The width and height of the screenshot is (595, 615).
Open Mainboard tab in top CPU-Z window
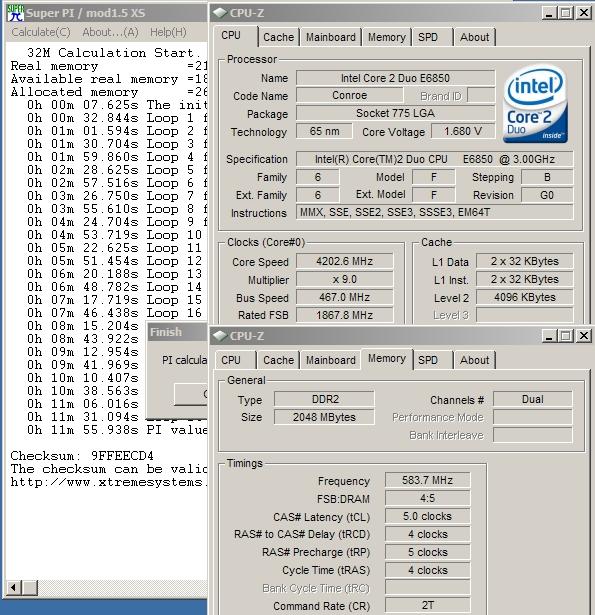pyautogui.click(x=331, y=37)
